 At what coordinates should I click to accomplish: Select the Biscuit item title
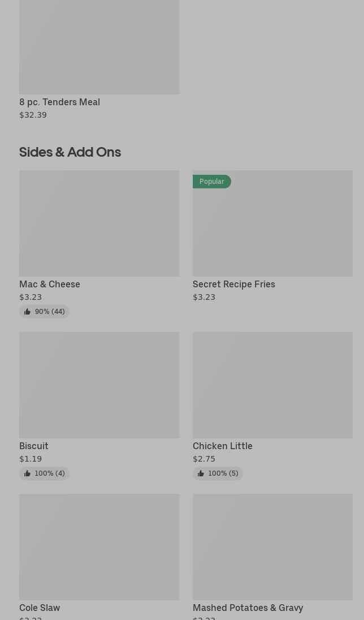(34, 446)
